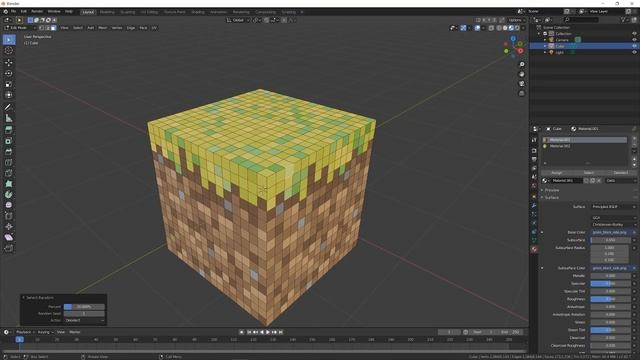This screenshot has width=640, height=360.
Task: Open the Face menu in viewport header
Action: (x=143, y=28)
